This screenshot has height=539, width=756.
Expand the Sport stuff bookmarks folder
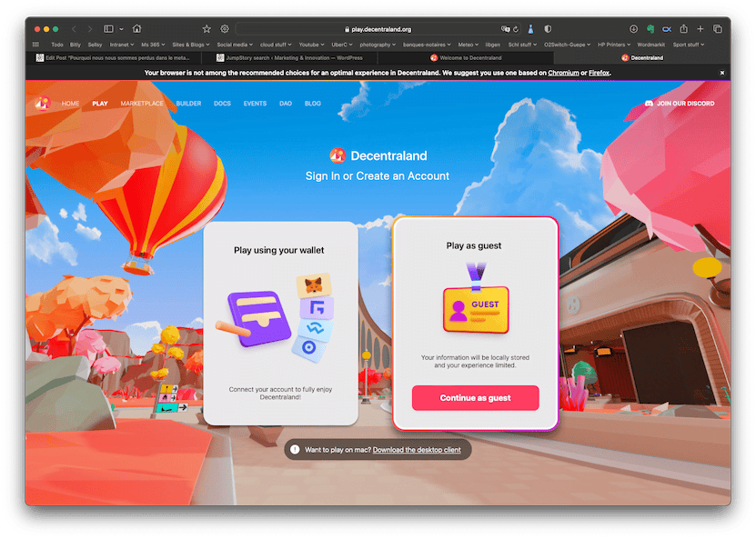point(689,45)
